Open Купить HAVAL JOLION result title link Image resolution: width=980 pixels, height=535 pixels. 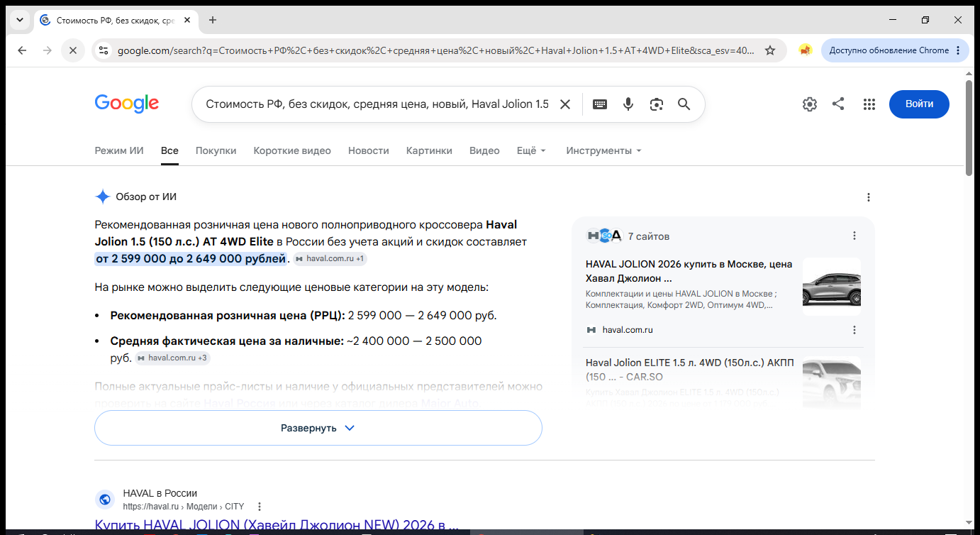277,526
